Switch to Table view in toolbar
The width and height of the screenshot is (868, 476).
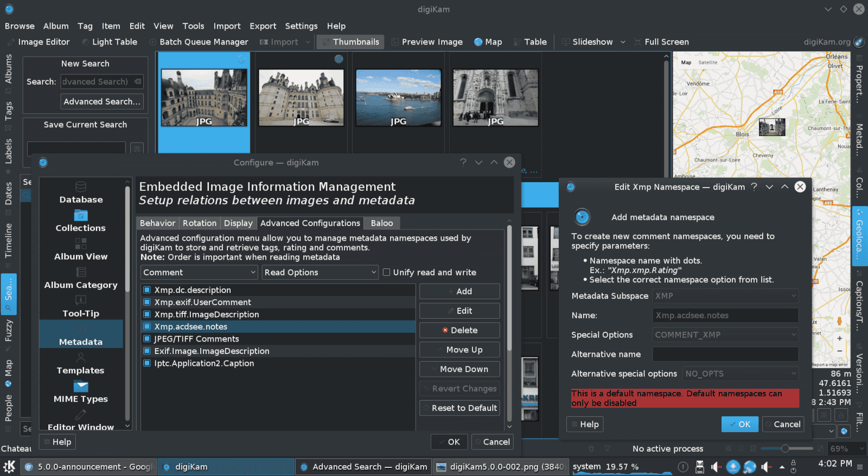(530, 42)
